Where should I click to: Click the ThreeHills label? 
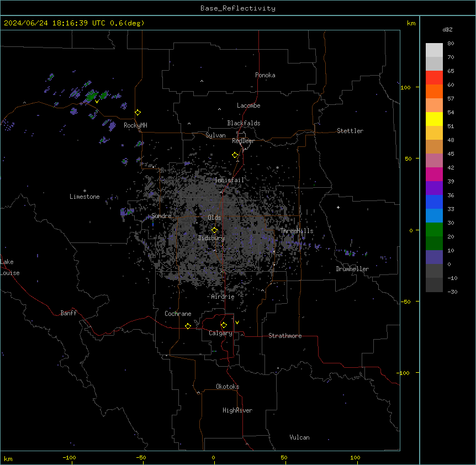click(297, 231)
